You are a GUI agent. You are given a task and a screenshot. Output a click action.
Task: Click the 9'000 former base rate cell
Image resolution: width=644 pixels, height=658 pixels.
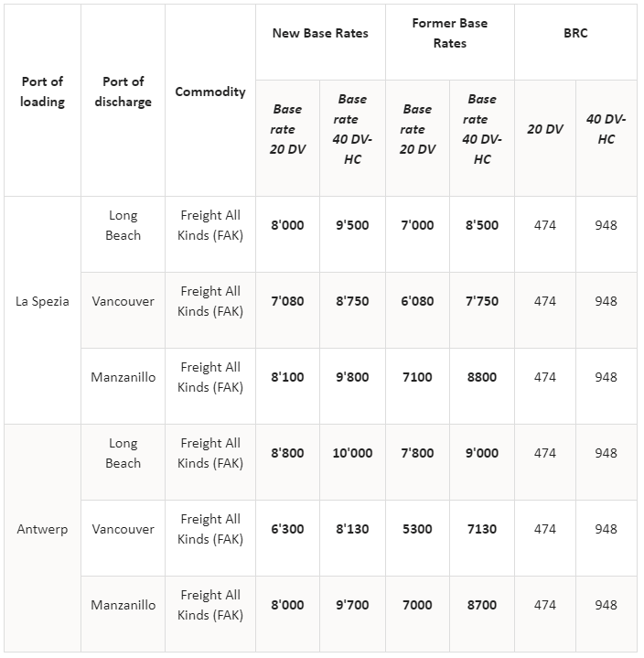482,453
